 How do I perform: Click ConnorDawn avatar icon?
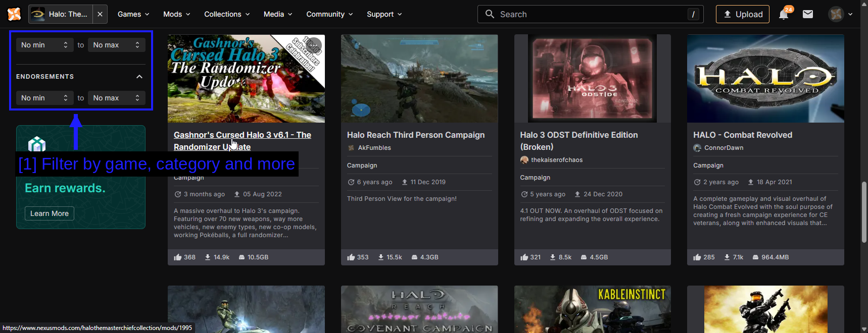pos(697,148)
